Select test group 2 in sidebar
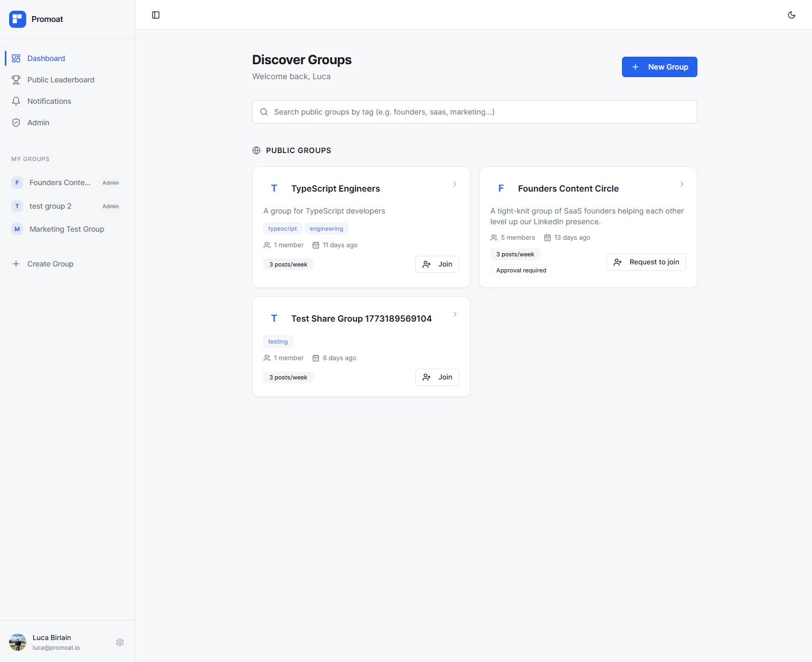This screenshot has width=812, height=662. coord(67,206)
